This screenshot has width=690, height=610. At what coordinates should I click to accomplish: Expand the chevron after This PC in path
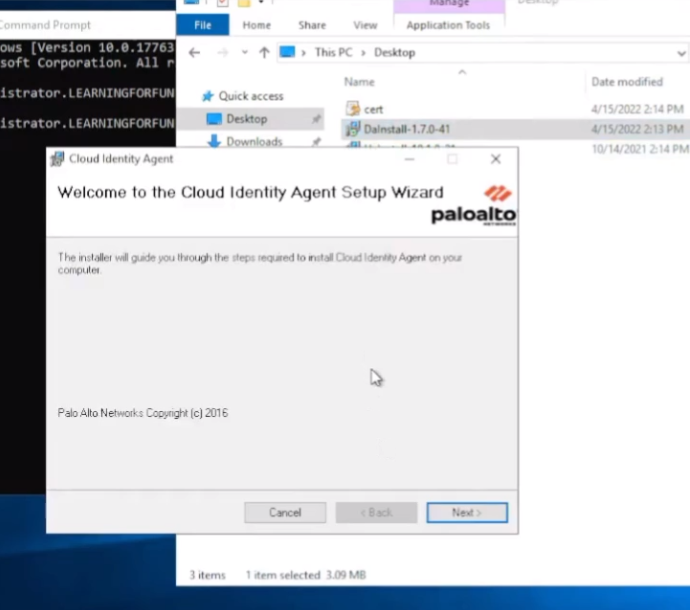[363, 53]
